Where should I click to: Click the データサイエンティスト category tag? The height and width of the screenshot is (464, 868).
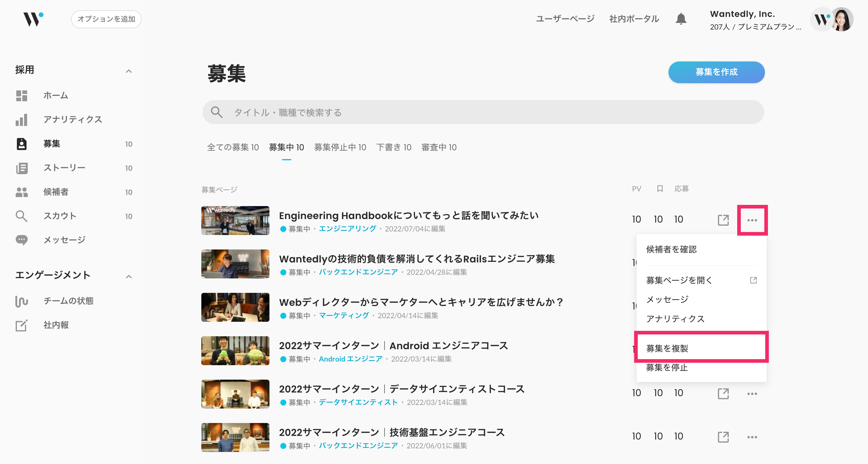point(358,402)
